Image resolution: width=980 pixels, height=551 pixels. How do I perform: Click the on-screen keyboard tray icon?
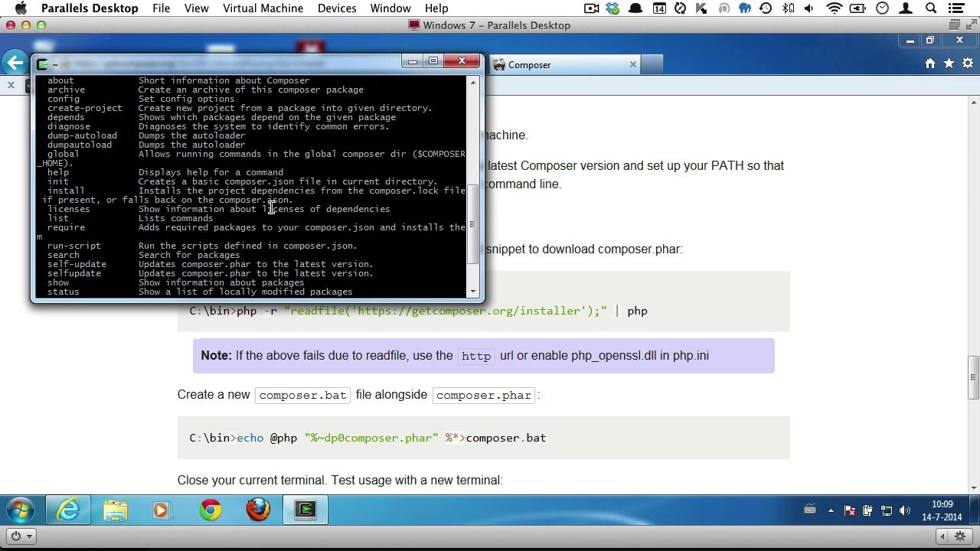click(810, 510)
